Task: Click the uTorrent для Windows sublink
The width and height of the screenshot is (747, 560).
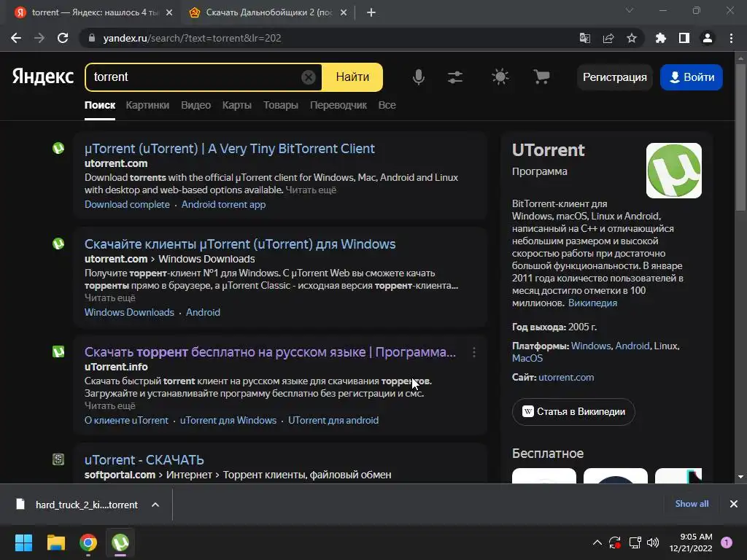Action: [228, 421]
